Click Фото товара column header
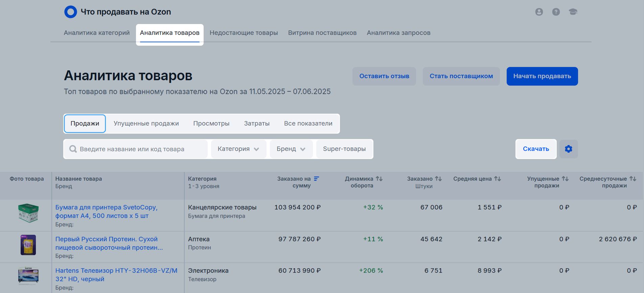 click(x=27, y=179)
